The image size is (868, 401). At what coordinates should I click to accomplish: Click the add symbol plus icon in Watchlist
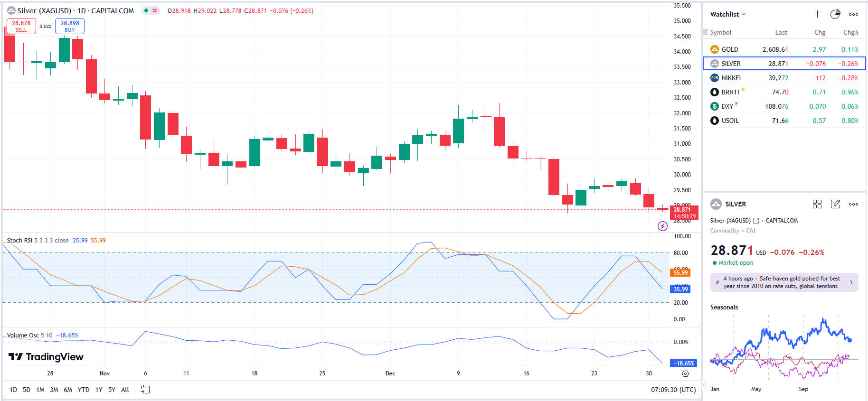click(x=817, y=14)
